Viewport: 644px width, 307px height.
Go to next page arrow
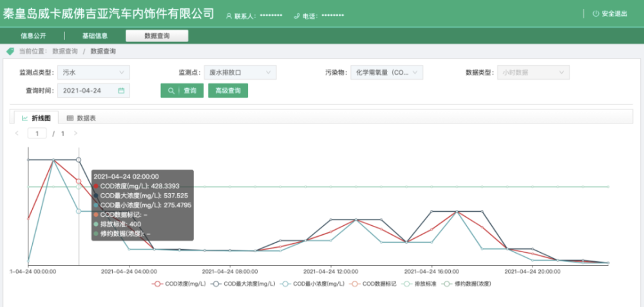75,133
